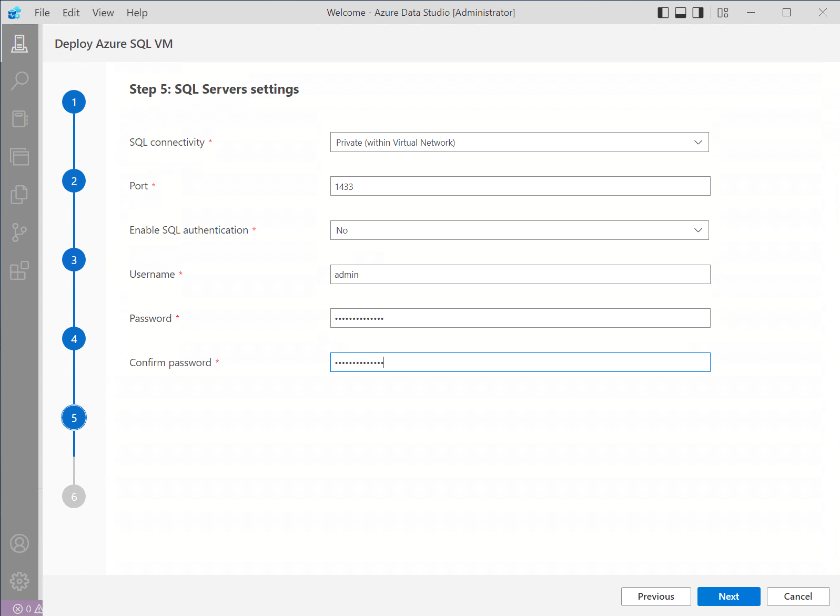
Task: Open the Source Control sidebar icon
Action: [19, 233]
